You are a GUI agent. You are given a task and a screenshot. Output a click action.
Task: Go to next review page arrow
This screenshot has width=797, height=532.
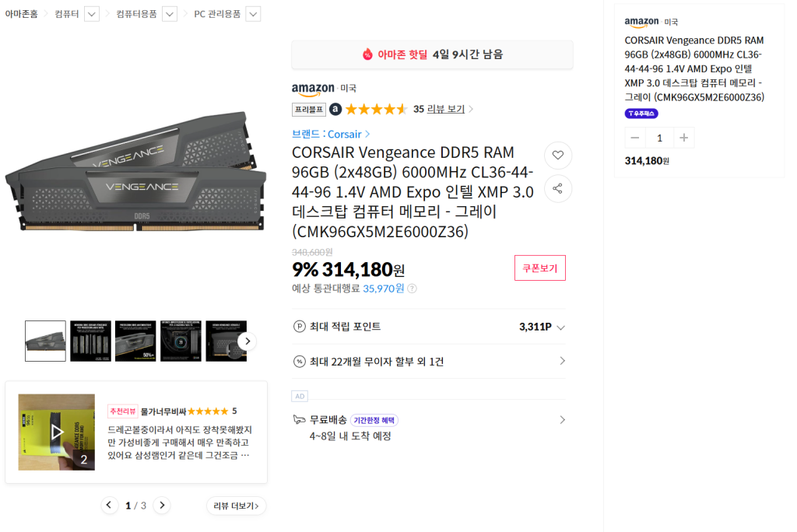pos(162,506)
